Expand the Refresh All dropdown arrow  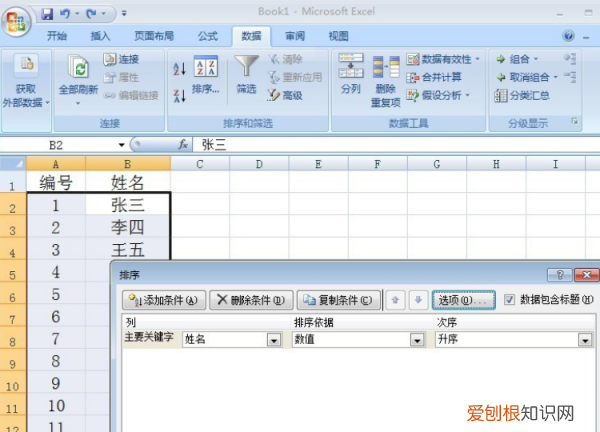pos(78,103)
